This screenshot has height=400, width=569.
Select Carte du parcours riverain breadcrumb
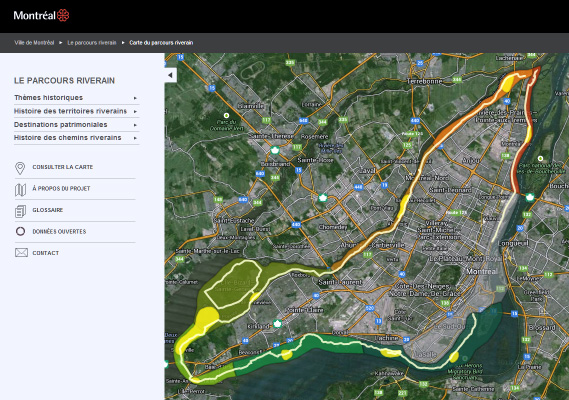(x=161, y=43)
